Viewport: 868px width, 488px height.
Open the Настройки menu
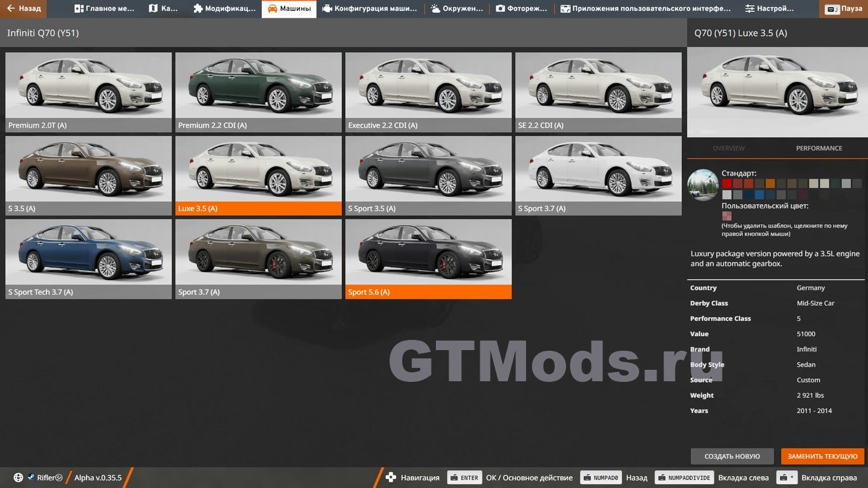[770, 9]
